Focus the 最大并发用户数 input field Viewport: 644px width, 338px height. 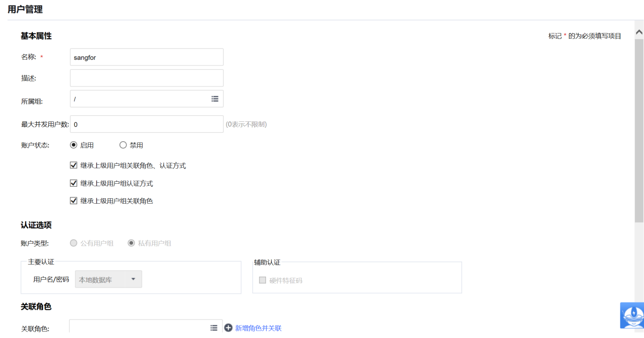146,124
